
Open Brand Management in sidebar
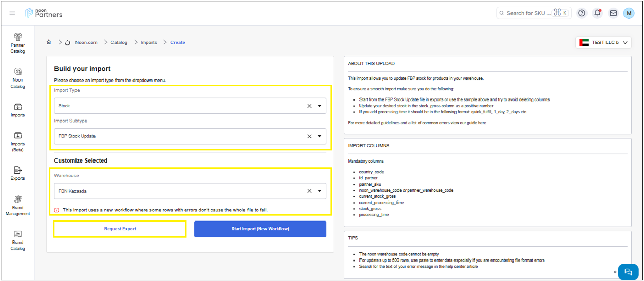[x=17, y=199]
